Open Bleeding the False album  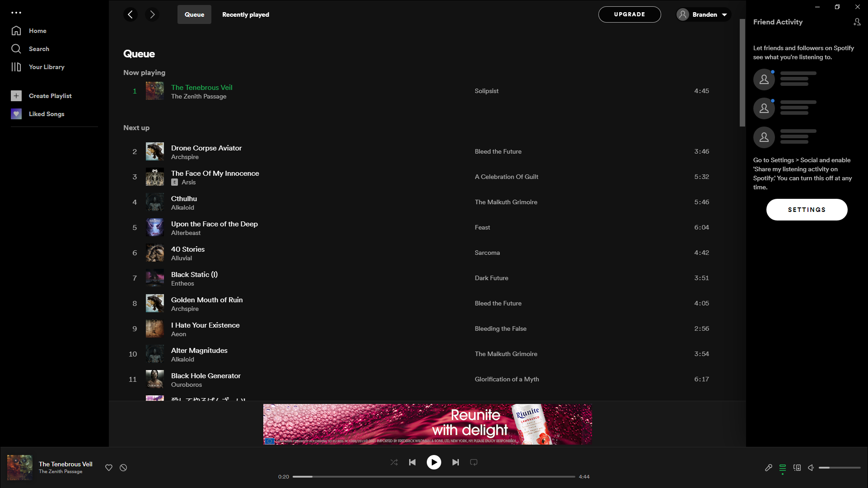coord(500,328)
